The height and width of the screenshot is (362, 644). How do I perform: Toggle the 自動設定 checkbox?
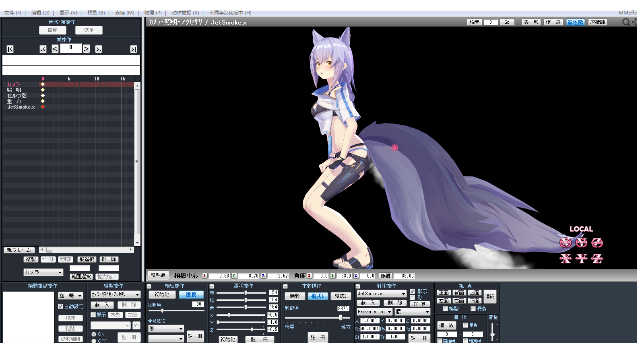tap(61, 306)
